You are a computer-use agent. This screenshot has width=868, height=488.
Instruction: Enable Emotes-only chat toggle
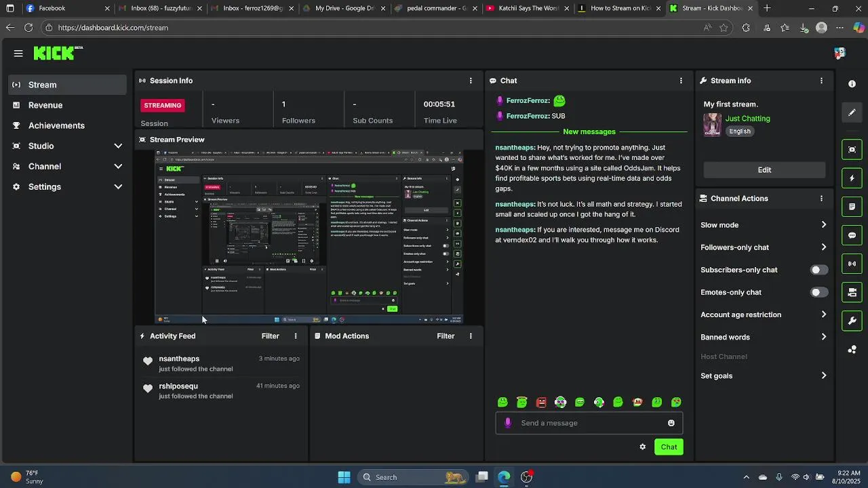[x=819, y=292]
